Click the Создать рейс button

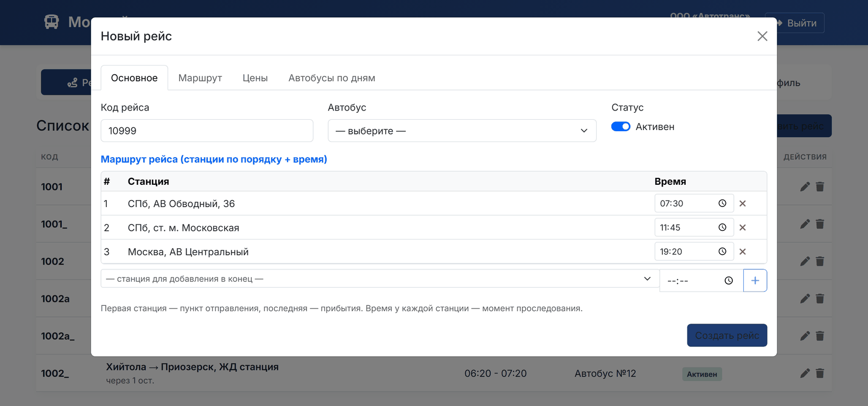pos(727,336)
